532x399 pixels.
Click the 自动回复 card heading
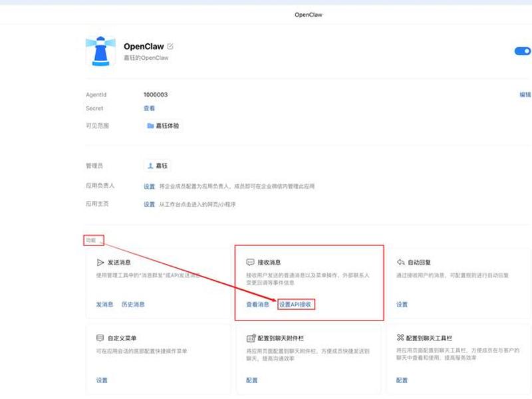click(x=420, y=262)
